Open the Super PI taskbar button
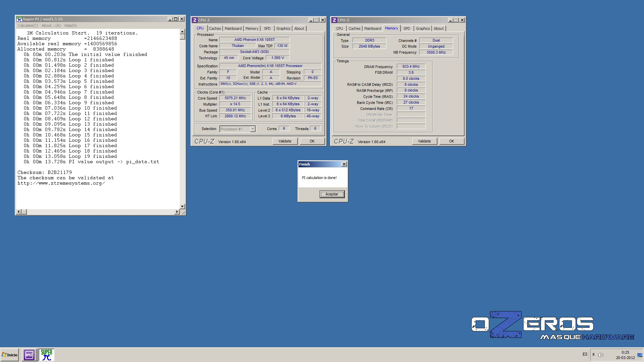Screen dimensions: 644x362 tap(47, 355)
